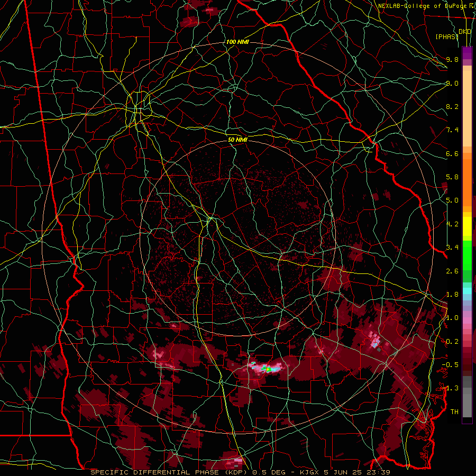Click the "0.5 DEG" elevation angle text

269,472
